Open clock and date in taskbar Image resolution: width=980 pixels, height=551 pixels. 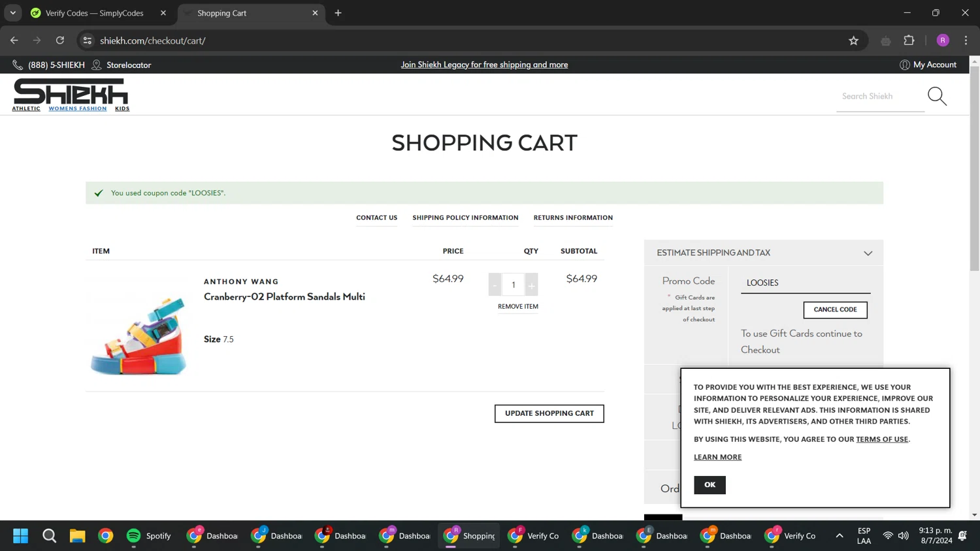[936, 536]
